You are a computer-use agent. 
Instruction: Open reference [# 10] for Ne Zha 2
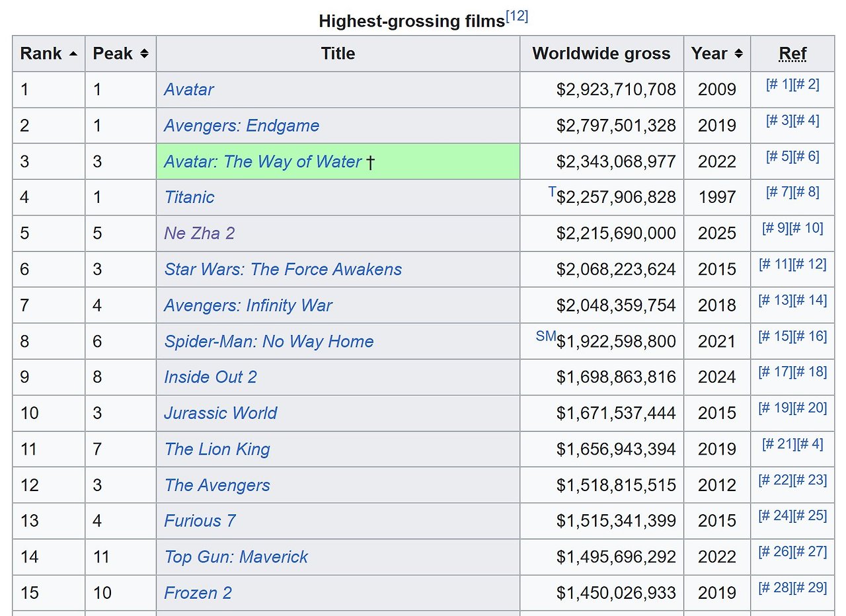pyautogui.click(x=806, y=228)
